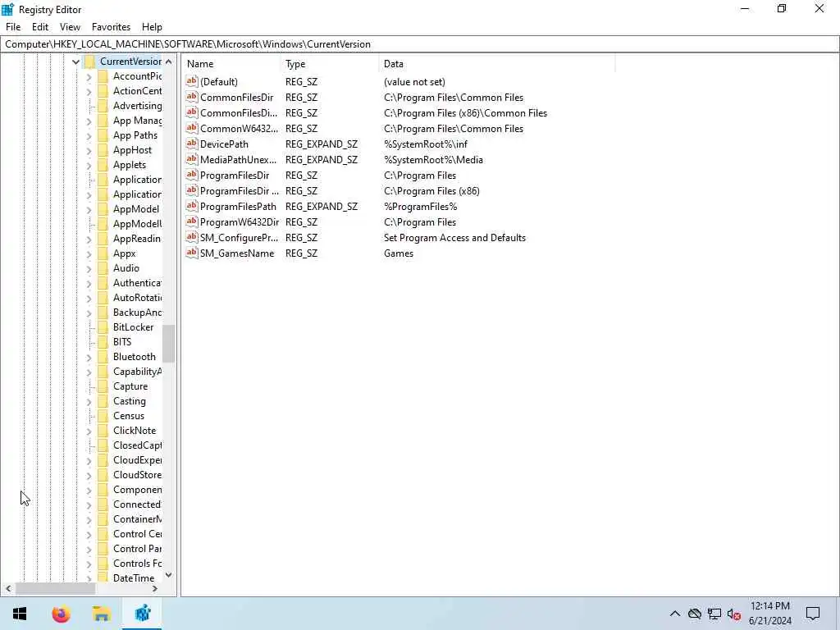Click the folder icon for DateTime key
Viewport: 840px width, 630px height.
point(103,578)
